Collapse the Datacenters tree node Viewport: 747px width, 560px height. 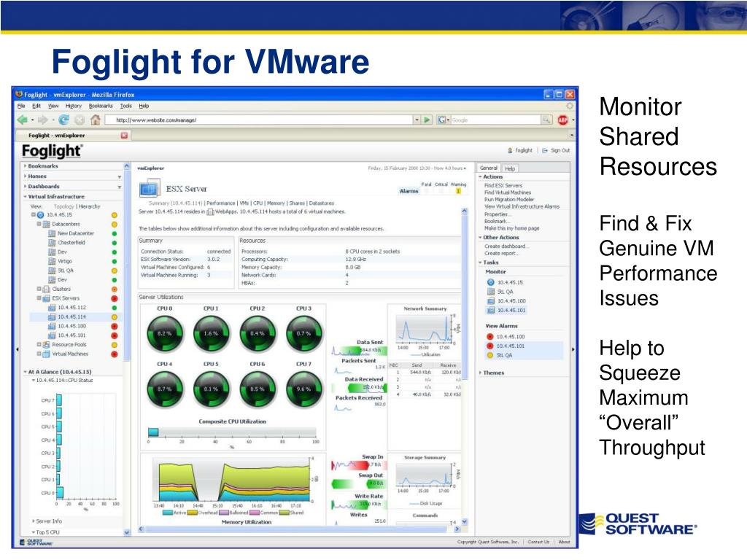(39, 224)
